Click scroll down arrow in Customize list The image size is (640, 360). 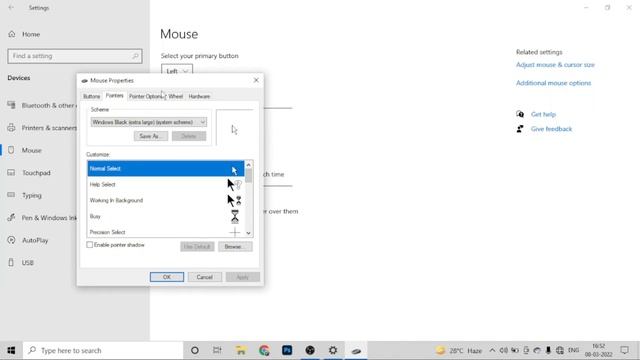249,233
